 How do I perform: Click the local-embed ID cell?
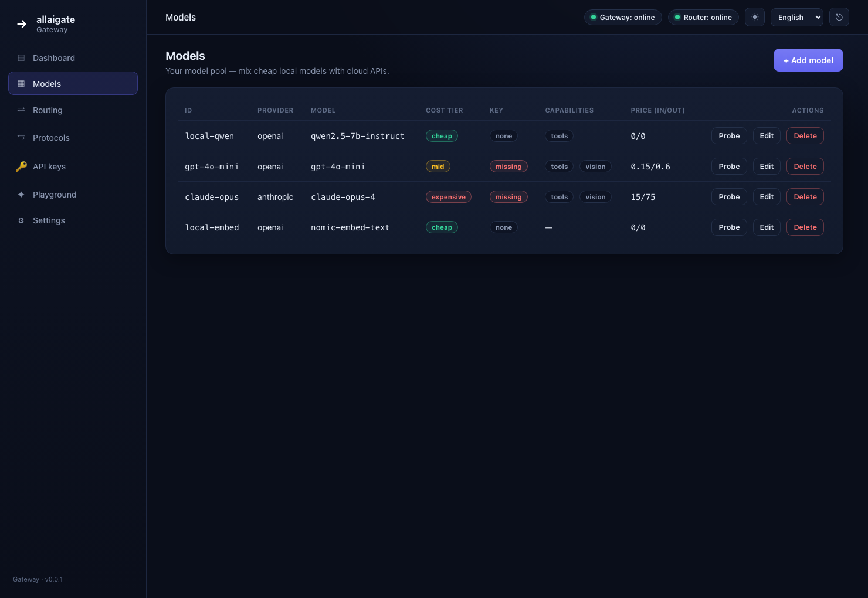coord(212,227)
